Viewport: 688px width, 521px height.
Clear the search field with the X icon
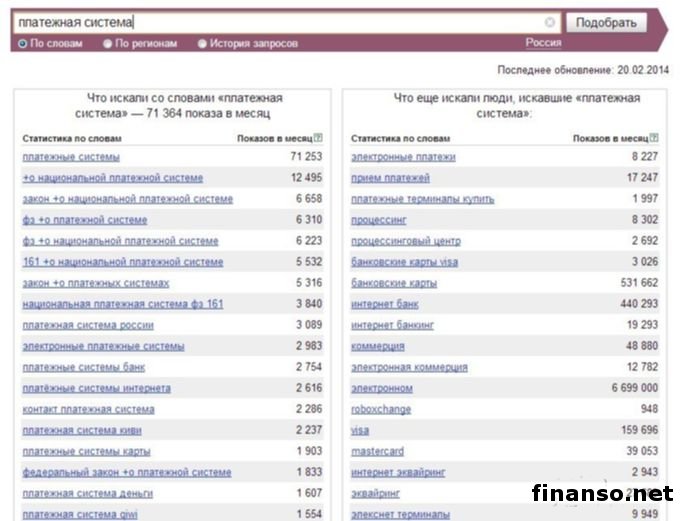(x=550, y=22)
